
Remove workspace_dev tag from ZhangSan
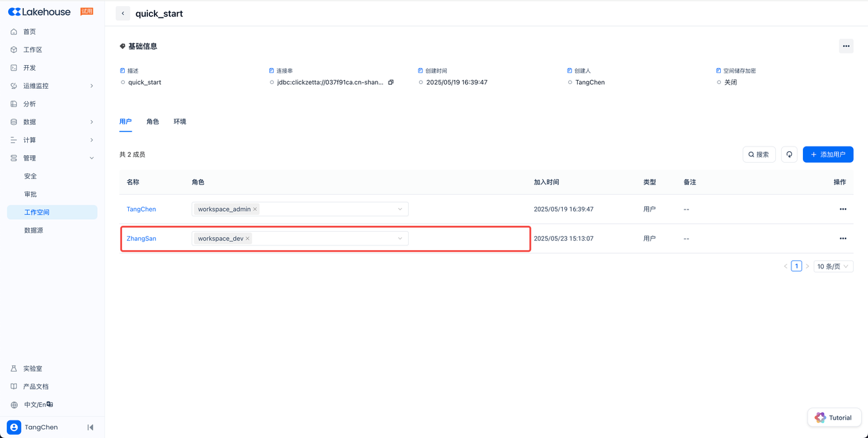(x=248, y=239)
